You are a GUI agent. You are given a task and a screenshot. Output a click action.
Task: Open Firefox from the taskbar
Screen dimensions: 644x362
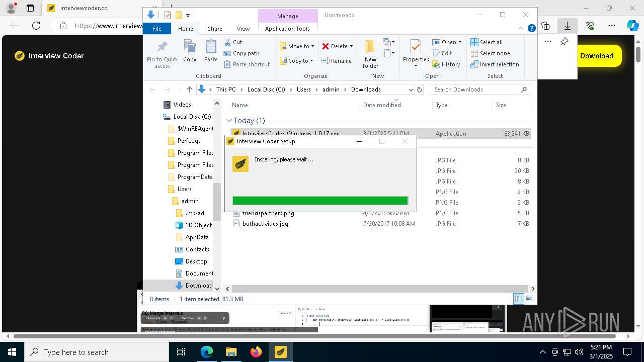click(x=256, y=352)
